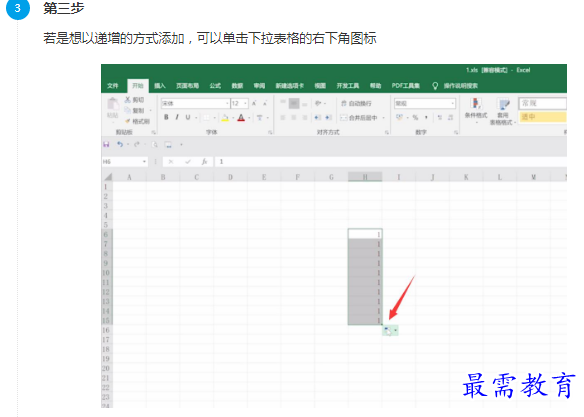Screen dimensions: 584x417
Task: Click the decrease indent icon
Action: tap(317, 118)
